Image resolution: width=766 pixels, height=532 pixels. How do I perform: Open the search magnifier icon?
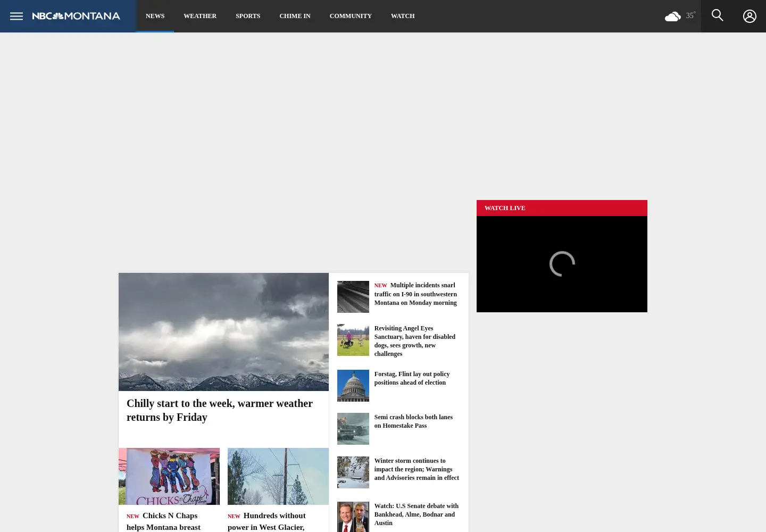[x=717, y=15]
